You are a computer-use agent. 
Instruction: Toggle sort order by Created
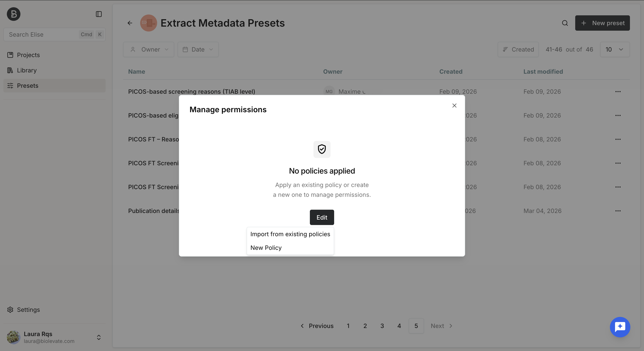point(518,49)
